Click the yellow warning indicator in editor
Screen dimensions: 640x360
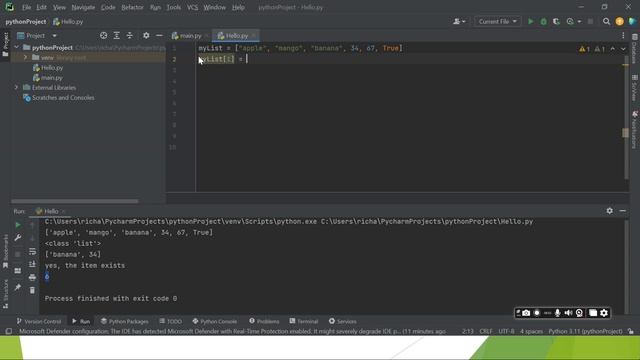coord(584,49)
